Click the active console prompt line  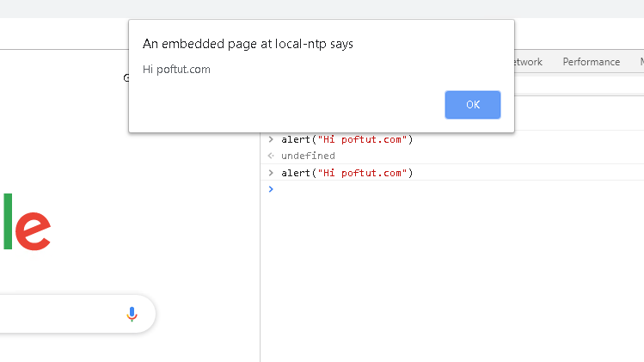coord(451,189)
